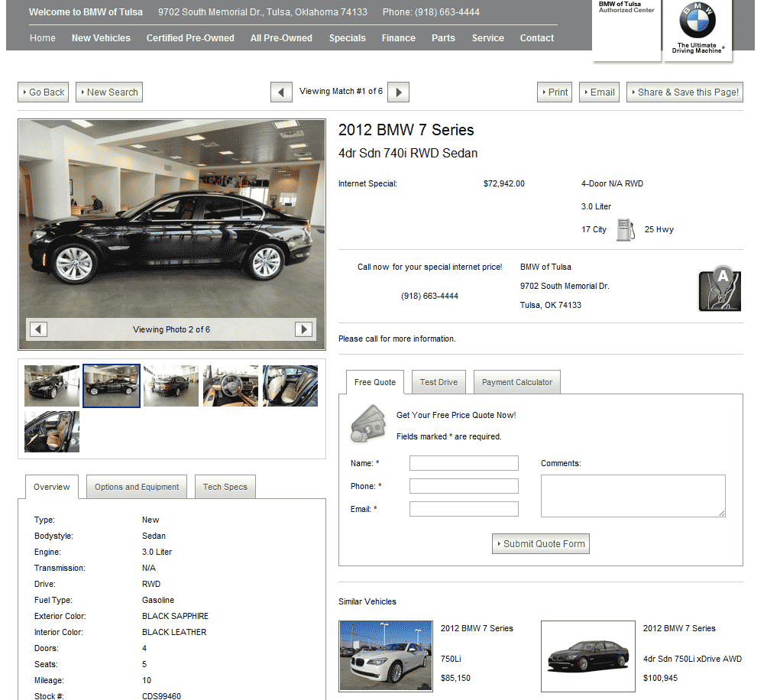This screenshot has width=780, height=700.
Task: Show previous photo in main viewer
Action: 38,329
